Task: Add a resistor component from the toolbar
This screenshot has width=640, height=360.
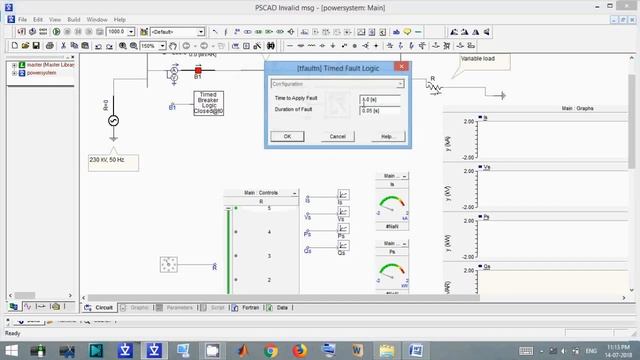Action: pos(311,46)
